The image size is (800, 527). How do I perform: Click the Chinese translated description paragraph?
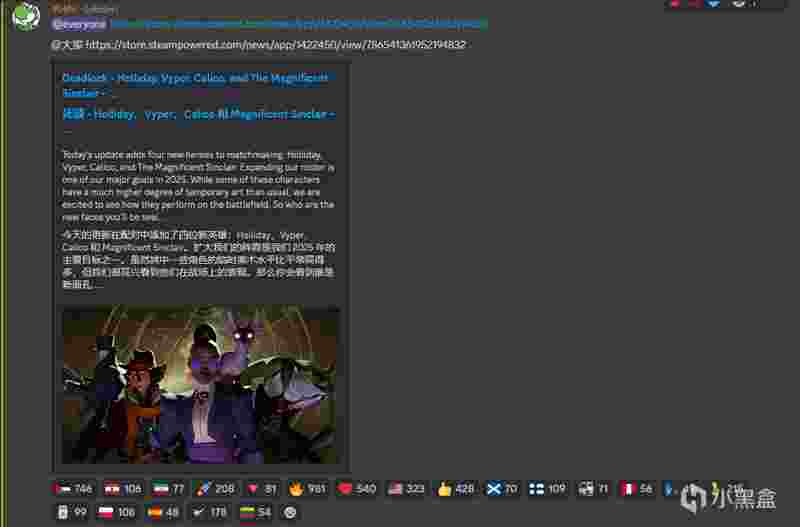[x=198, y=260]
